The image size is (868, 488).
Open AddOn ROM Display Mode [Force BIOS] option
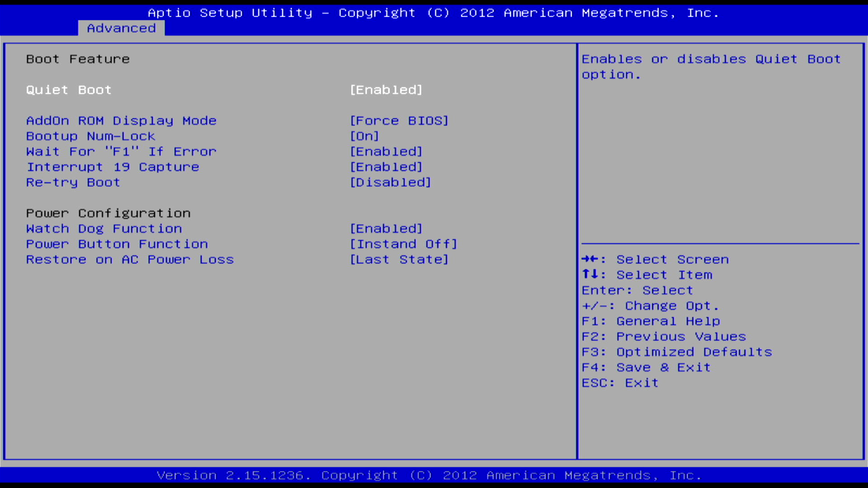coord(399,121)
